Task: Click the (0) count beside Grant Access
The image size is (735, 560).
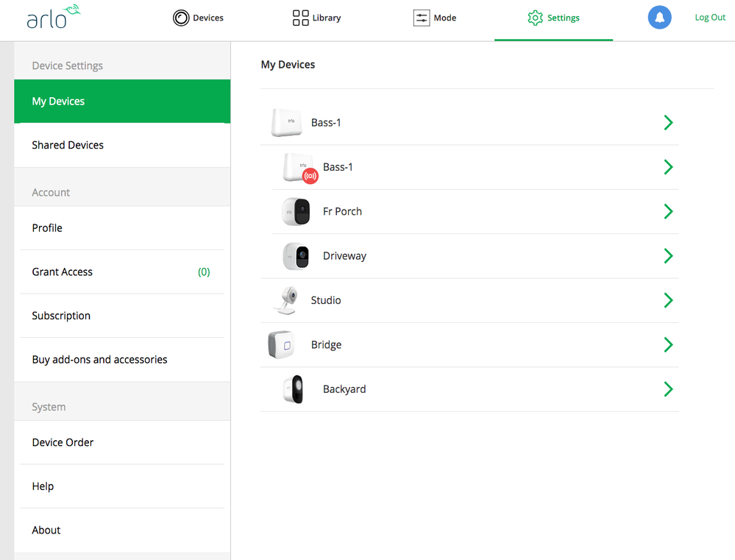Action: (x=204, y=272)
